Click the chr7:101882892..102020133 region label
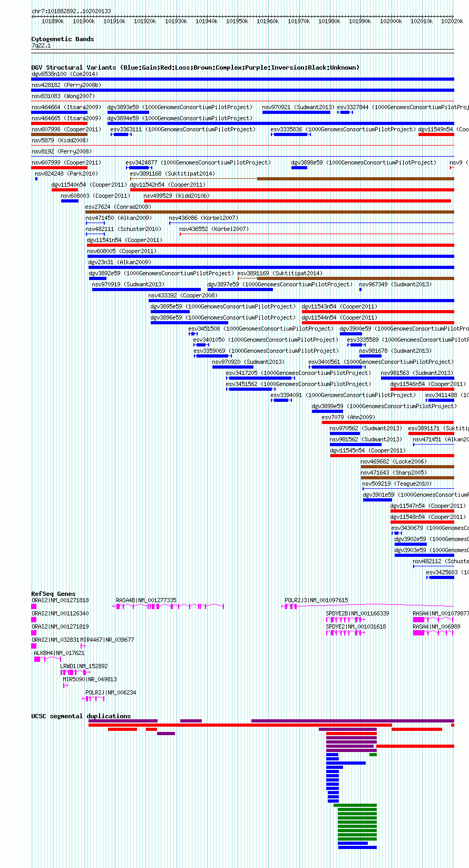 coord(71,11)
